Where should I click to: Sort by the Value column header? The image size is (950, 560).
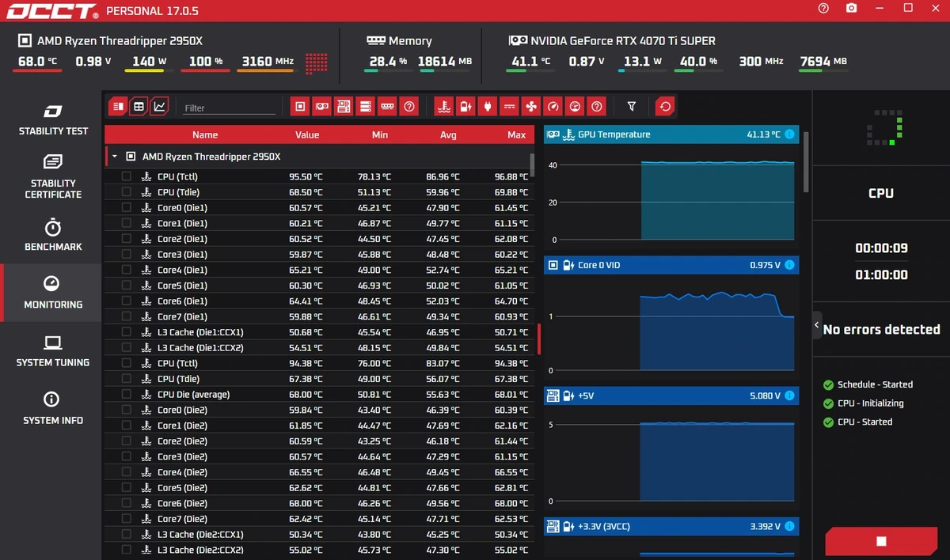tap(307, 134)
